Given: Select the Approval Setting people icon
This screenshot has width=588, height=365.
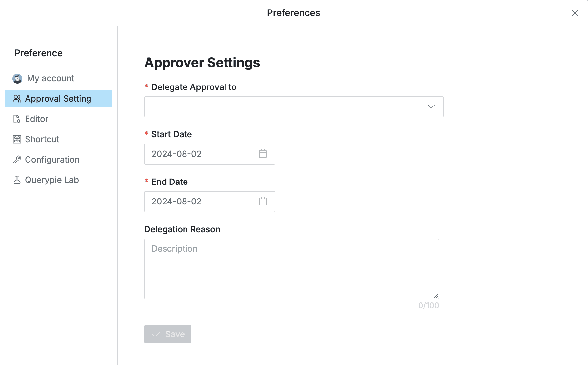Looking at the screenshot, I should click(17, 98).
